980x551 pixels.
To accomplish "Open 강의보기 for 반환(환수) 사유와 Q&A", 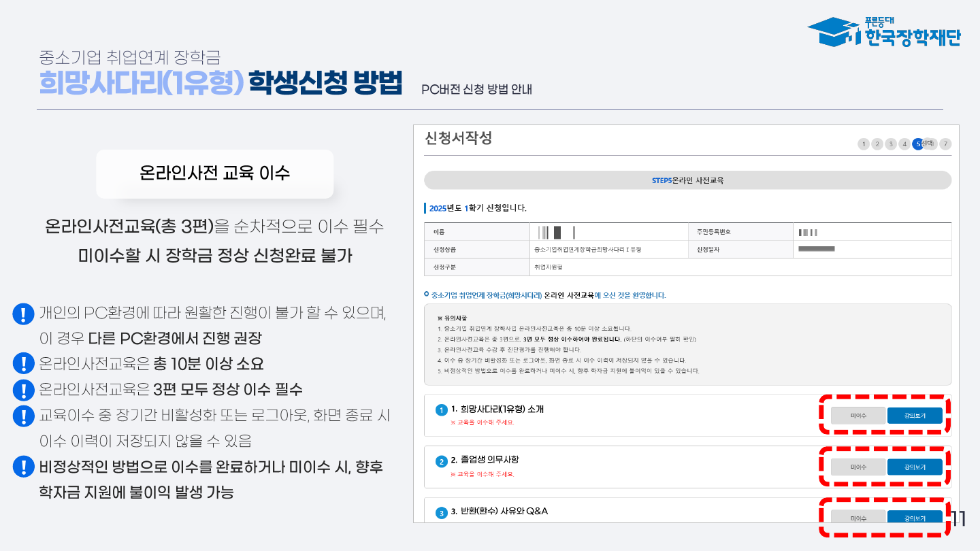I will 915,518.
